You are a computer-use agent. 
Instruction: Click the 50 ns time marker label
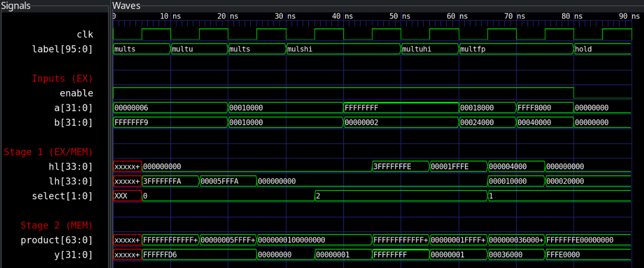click(400, 16)
